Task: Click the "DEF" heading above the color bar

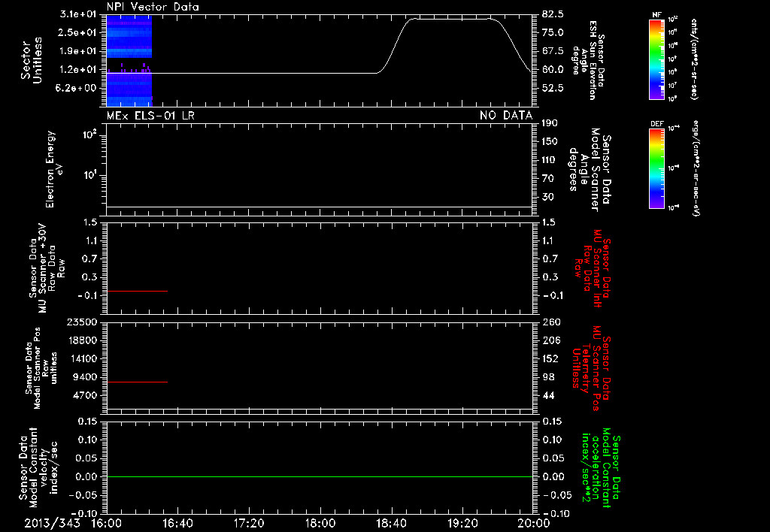Action: pos(656,124)
